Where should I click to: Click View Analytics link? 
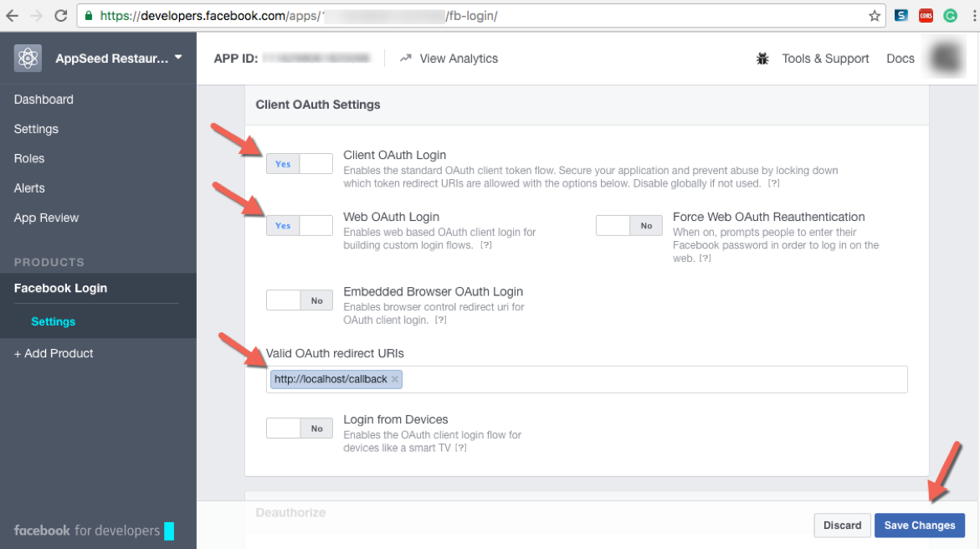[459, 58]
